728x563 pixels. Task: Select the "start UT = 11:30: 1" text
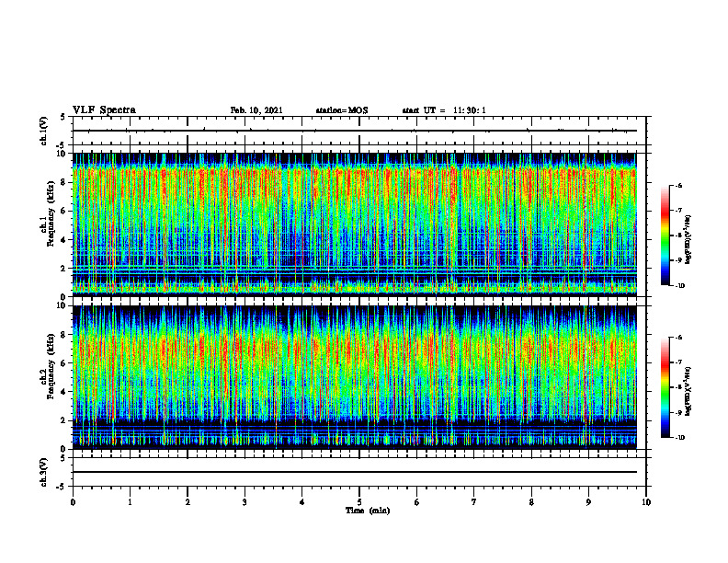click(x=444, y=110)
